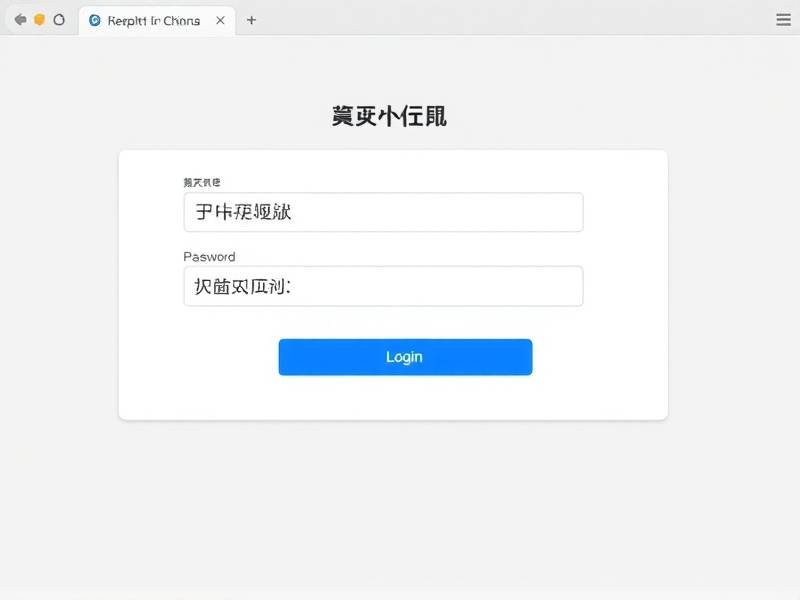Click the circular reload icon
800x600 pixels.
pos(59,20)
